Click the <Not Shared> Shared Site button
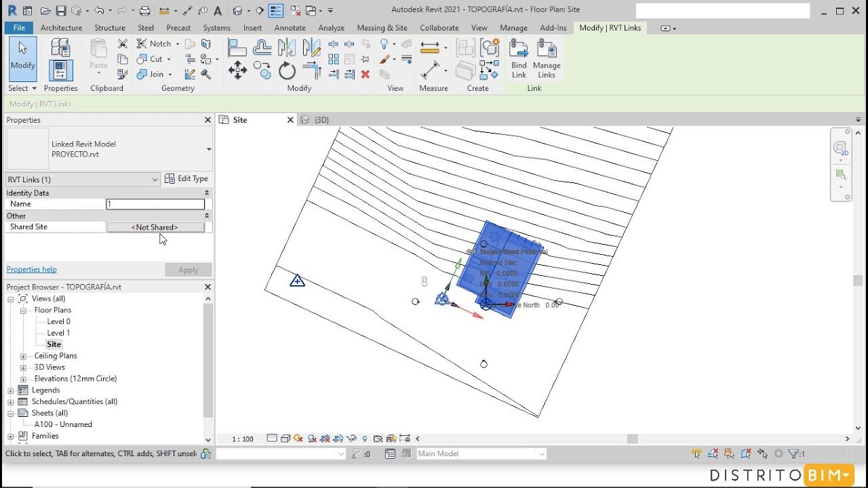Viewport: 868px width, 488px height. tap(155, 227)
